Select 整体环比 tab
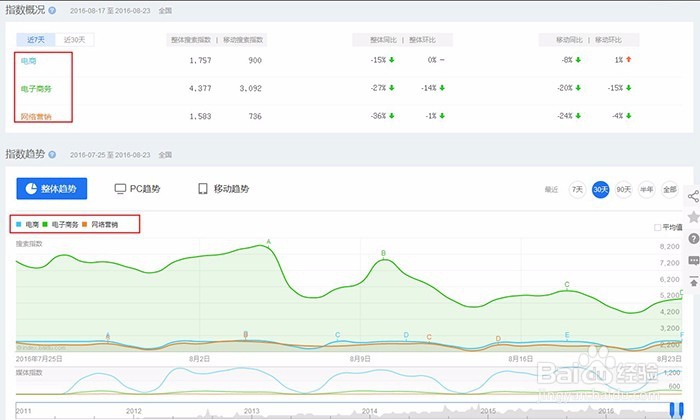The image size is (700, 420). click(422, 40)
